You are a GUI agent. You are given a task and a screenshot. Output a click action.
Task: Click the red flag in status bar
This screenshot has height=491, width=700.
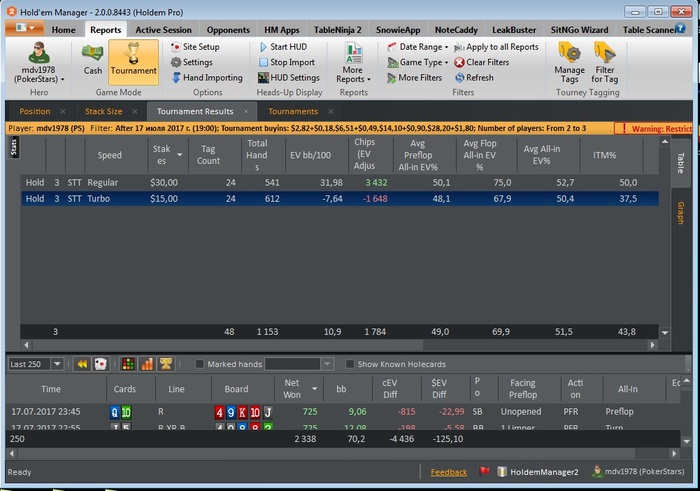point(484,471)
